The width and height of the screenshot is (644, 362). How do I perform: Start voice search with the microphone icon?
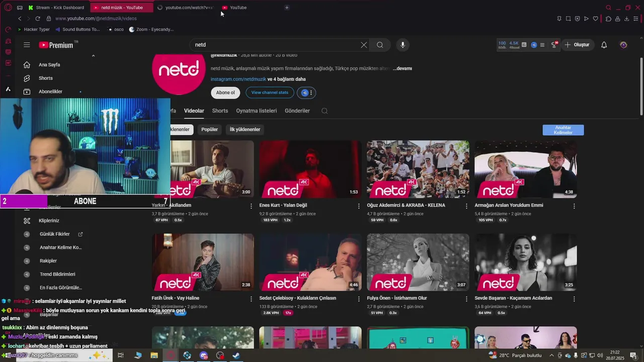(x=403, y=45)
